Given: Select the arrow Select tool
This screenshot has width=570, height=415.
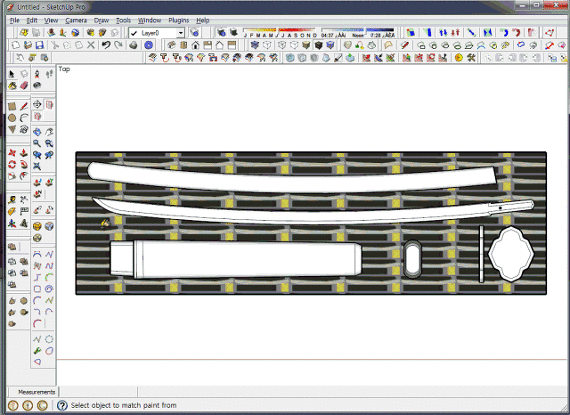Looking at the screenshot, I should click(11, 74).
